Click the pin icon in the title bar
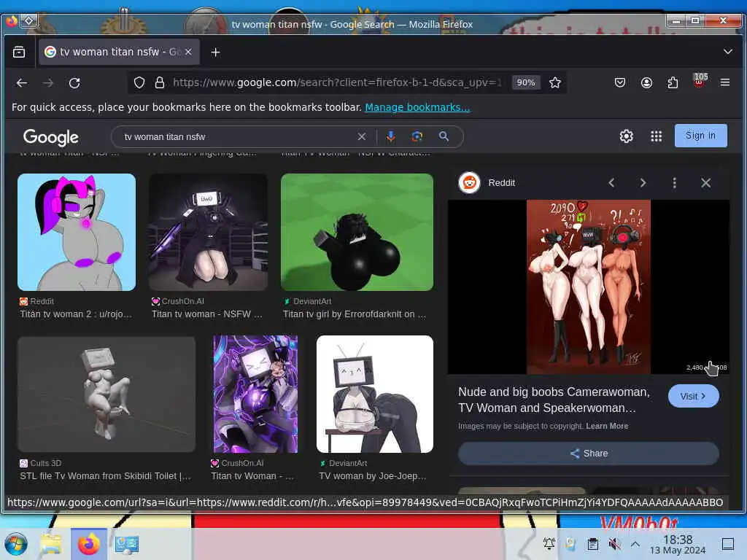This screenshot has width=747, height=560. pos(29,20)
